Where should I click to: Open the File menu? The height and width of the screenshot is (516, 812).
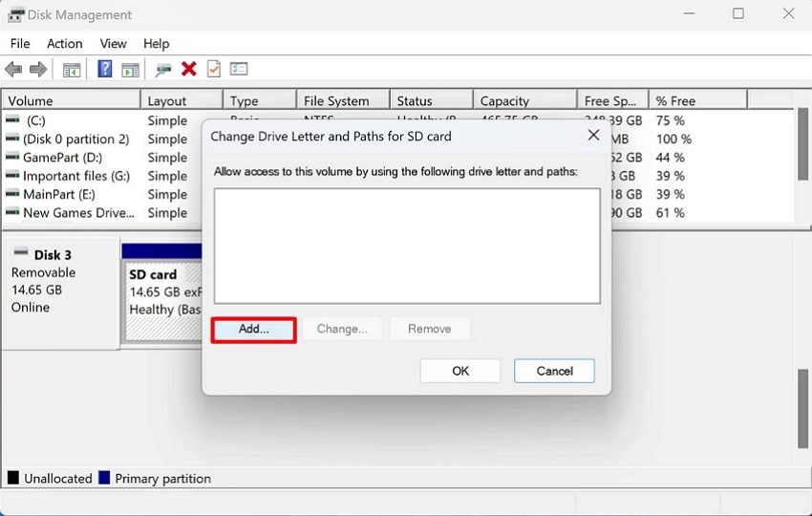20,44
